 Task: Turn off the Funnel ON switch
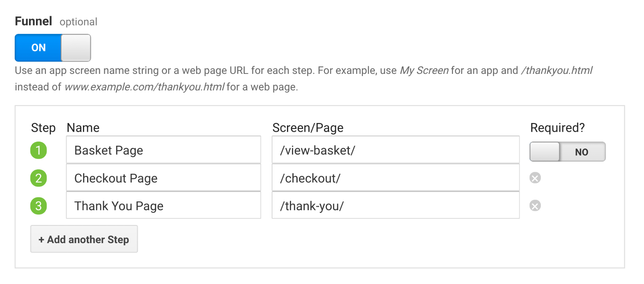coord(53,48)
